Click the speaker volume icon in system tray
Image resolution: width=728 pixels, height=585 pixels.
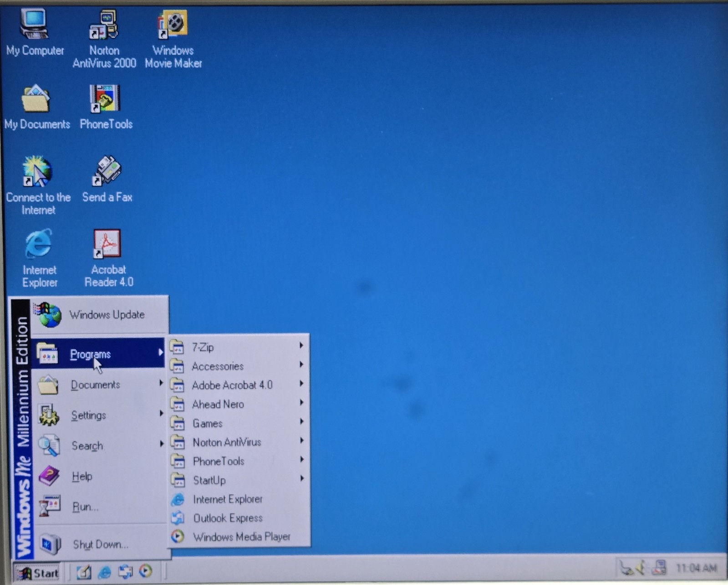pos(641,568)
